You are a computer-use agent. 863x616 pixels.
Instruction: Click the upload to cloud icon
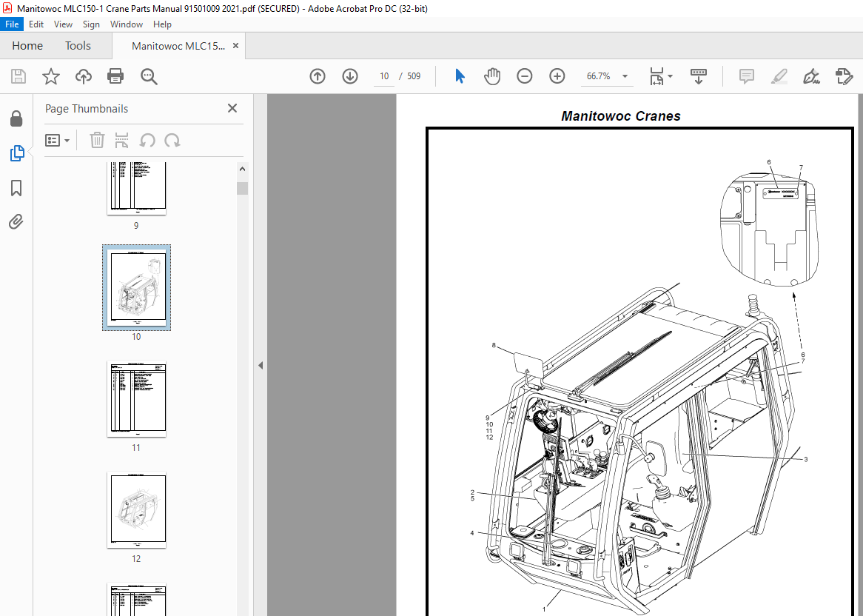83,76
